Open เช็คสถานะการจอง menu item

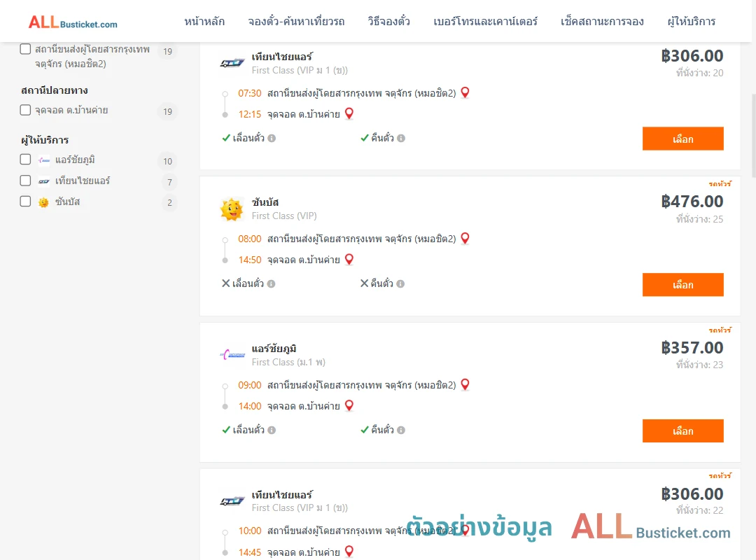point(602,21)
